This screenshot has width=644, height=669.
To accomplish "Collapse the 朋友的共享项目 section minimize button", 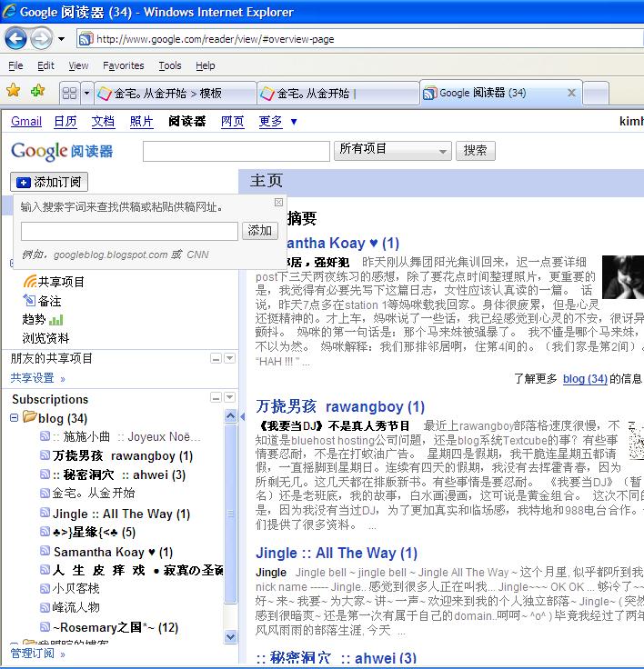I will (216, 358).
